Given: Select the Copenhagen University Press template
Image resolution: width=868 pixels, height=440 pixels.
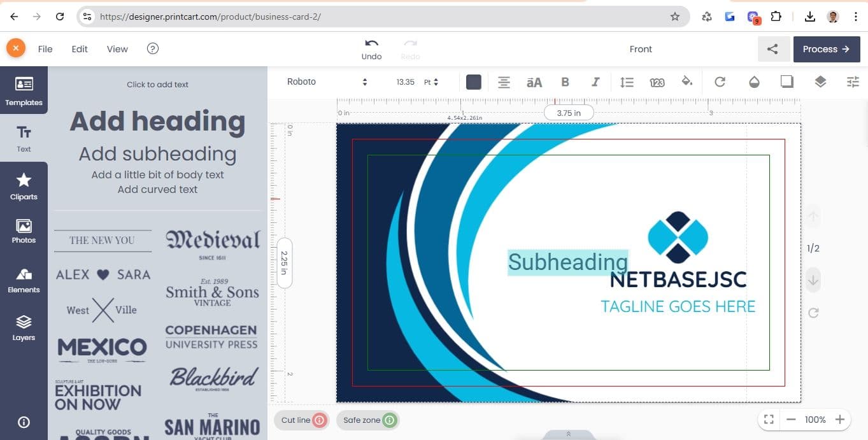Looking at the screenshot, I should (x=211, y=337).
